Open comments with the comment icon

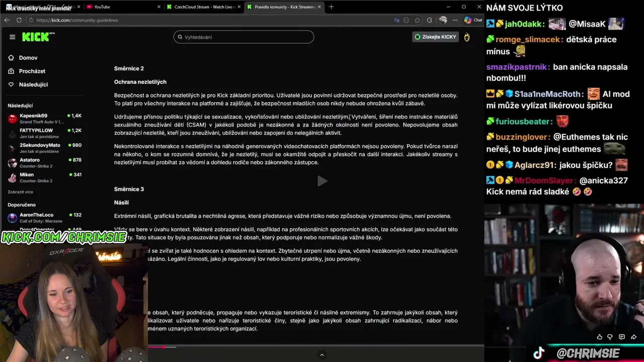click(x=622, y=337)
